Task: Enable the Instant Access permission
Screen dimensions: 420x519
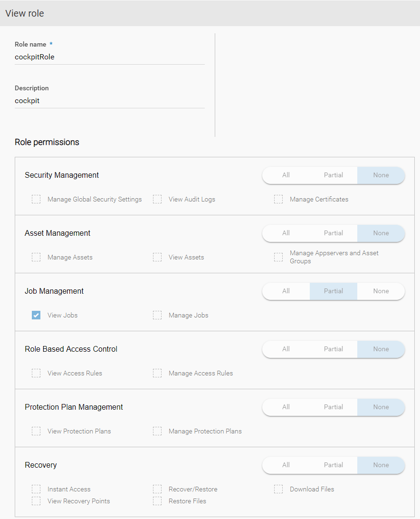Action: pyautogui.click(x=36, y=489)
